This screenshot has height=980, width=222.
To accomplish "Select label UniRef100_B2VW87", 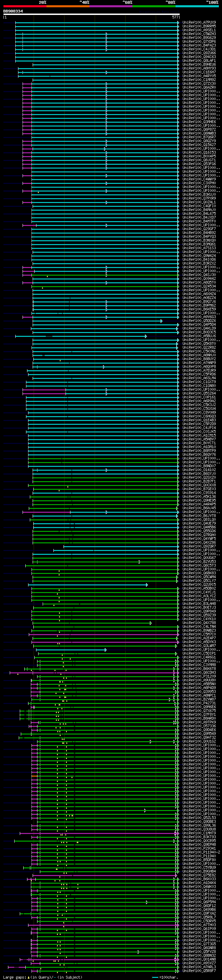I will tap(199, 699).
